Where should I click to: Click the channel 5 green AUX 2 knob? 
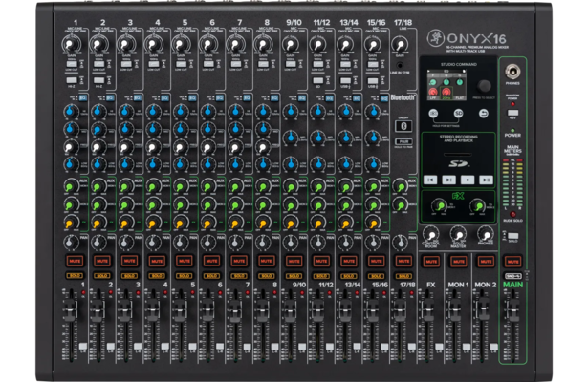pos(180,205)
